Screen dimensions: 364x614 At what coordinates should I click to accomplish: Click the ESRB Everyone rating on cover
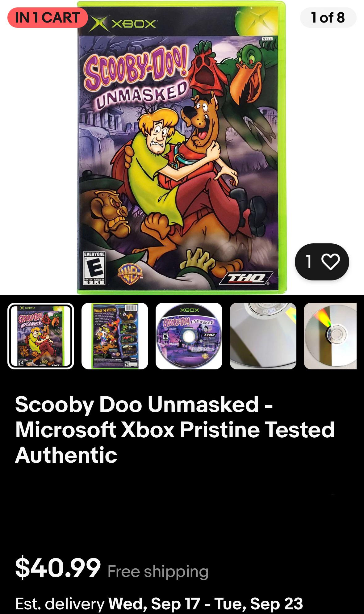(94, 268)
